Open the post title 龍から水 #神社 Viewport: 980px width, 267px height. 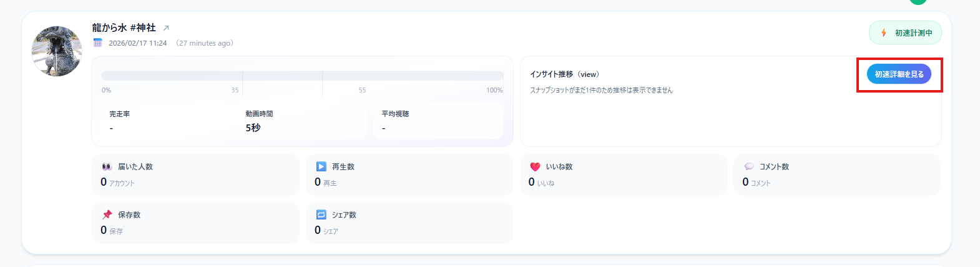124,28
